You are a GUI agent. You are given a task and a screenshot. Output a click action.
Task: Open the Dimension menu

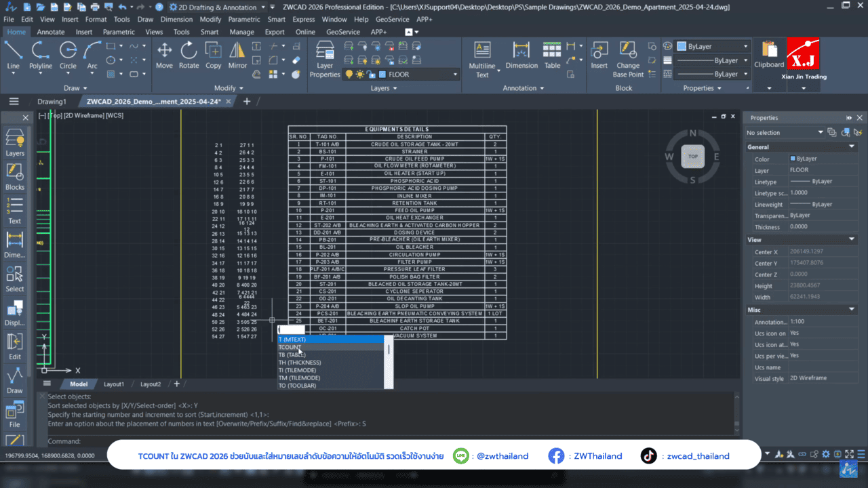[176, 20]
